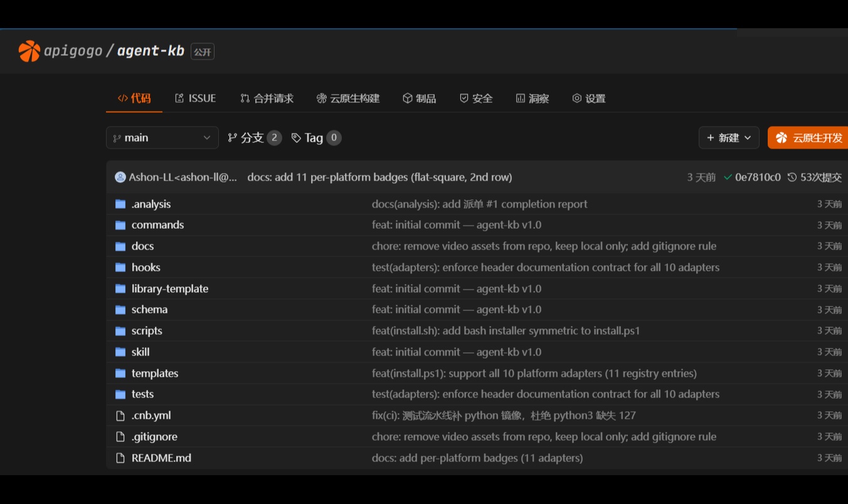
Task: Open the main branch selector dropdown
Action: click(162, 138)
